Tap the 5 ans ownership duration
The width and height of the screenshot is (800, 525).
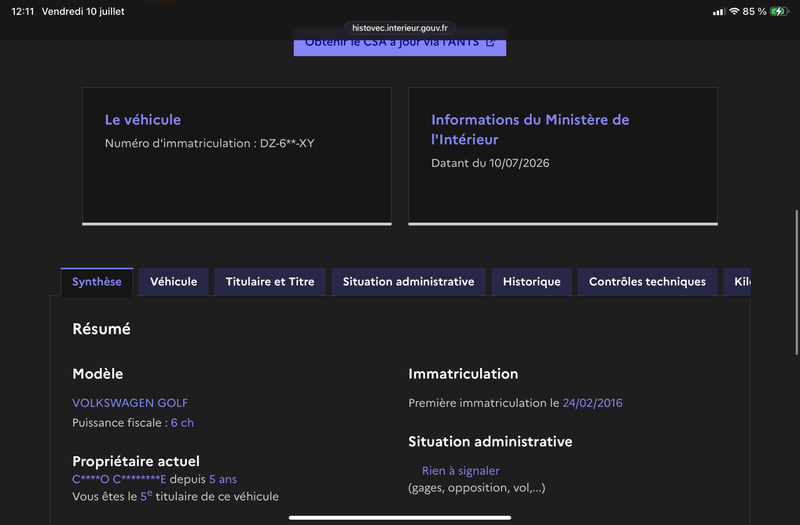(223, 480)
